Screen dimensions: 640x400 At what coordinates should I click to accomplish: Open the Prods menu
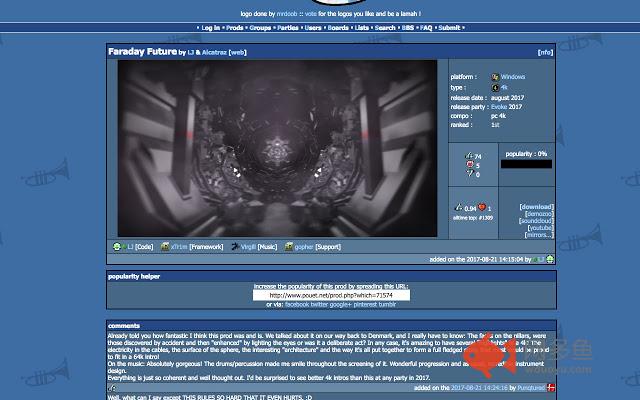pos(235,28)
